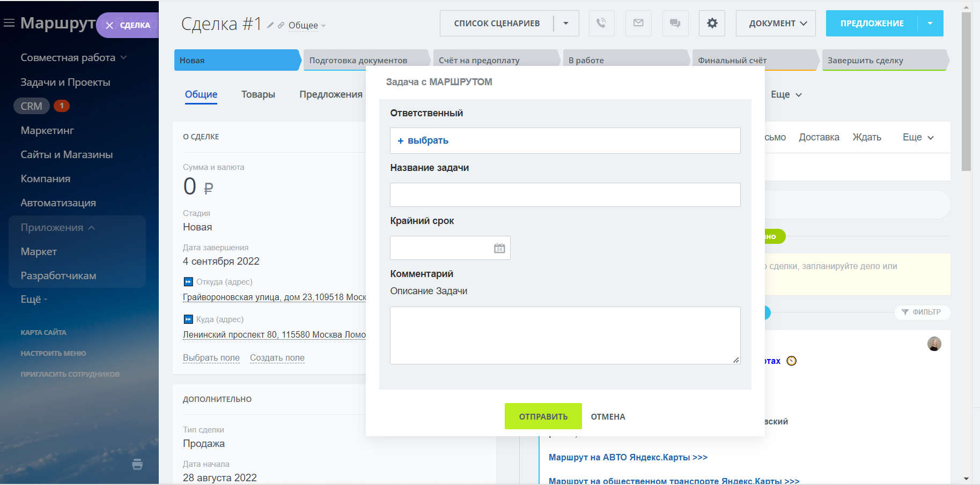Open the Маркетинг sidebar menu item
Screen dimensions: 980x485
pos(47,130)
